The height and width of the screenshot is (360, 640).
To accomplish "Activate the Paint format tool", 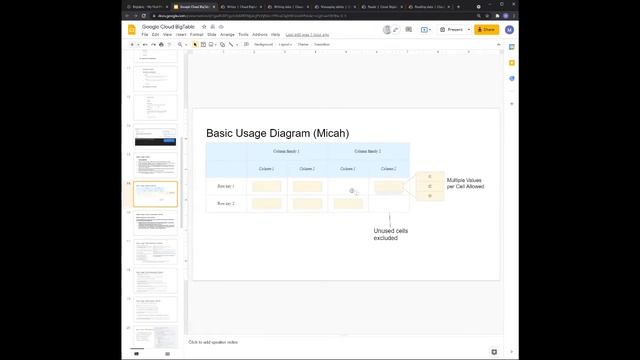I will (x=169, y=44).
